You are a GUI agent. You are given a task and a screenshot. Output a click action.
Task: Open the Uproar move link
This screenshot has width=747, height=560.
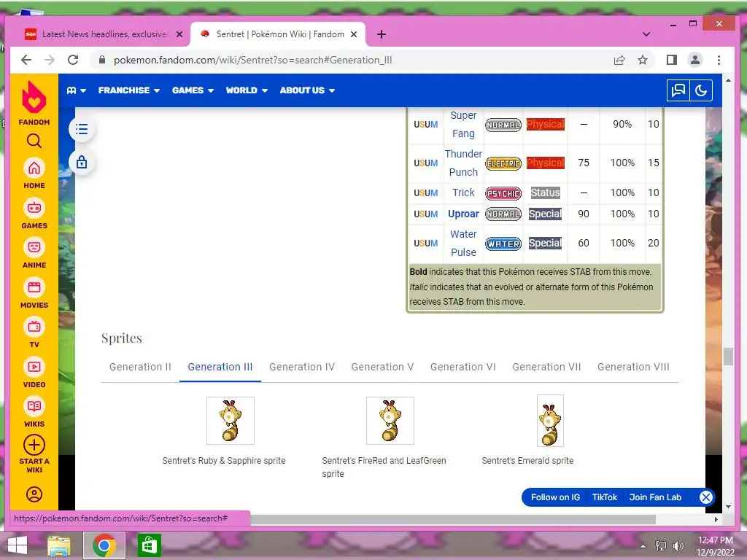click(463, 214)
